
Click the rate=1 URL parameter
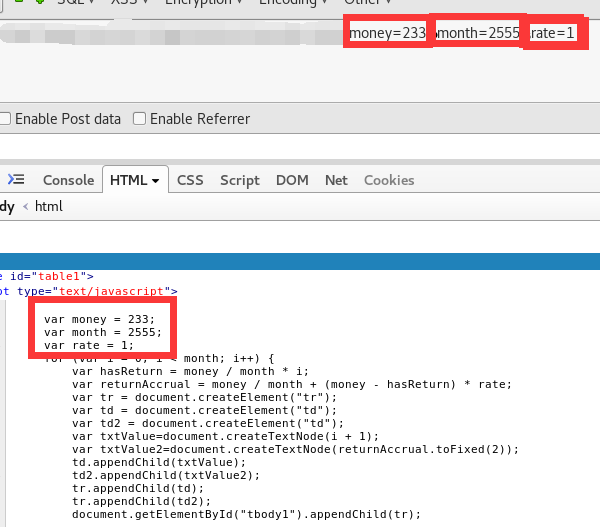coord(552,34)
